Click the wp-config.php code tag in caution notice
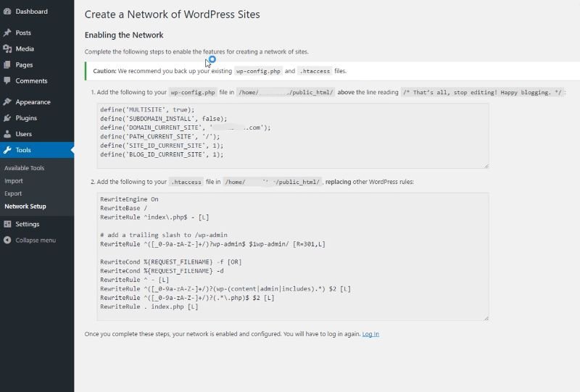Image resolution: width=580 pixels, height=392 pixels. pos(258,71)
